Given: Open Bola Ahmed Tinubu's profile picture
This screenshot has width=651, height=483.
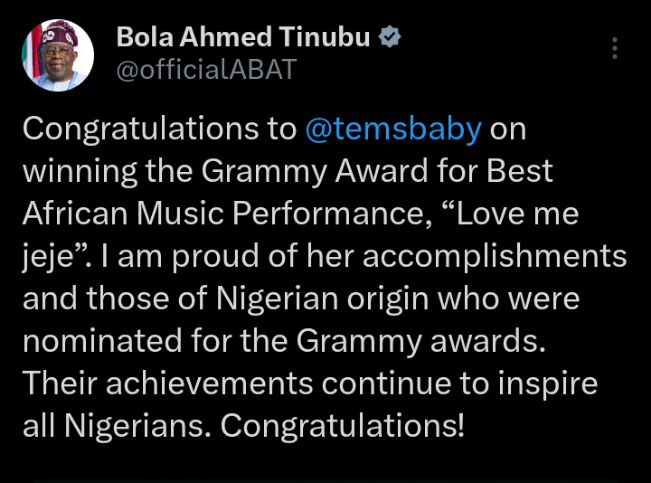Looking at the screenshot, I should [57, 56].
